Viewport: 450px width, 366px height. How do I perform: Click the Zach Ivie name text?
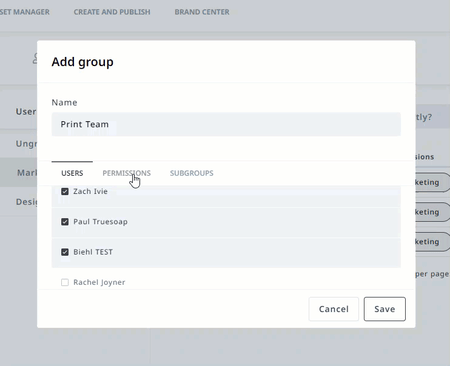(90, 191)
